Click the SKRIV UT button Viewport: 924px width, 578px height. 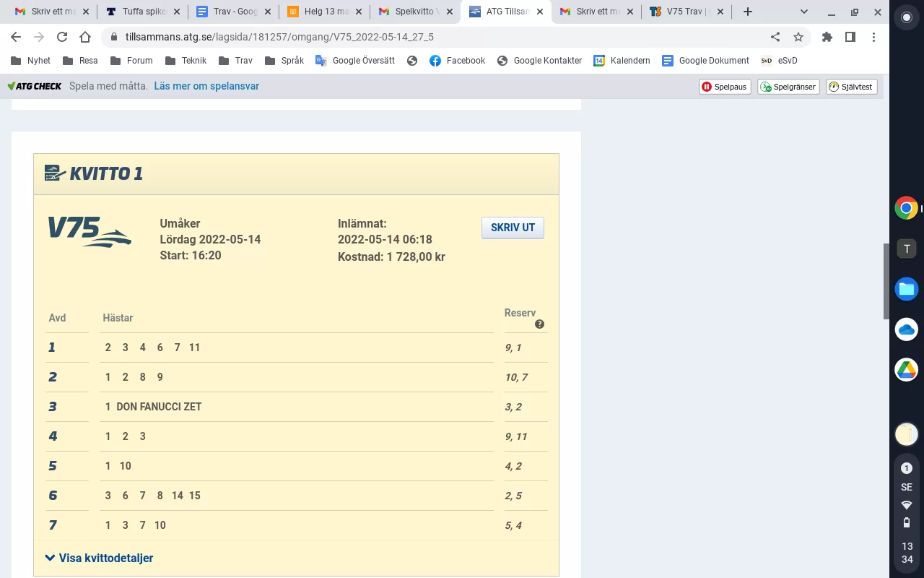click(513, 228)
